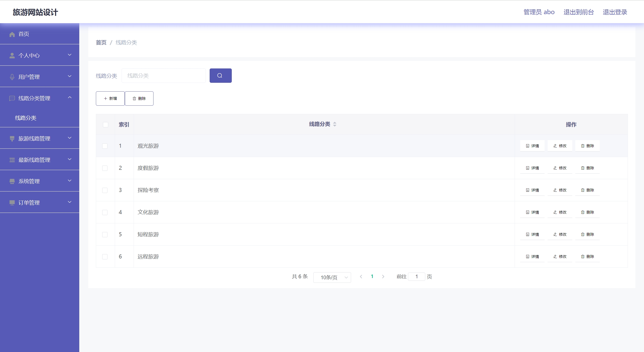
Task: Toggle the select-all header checkbox
Action: (x=105, y=125)
